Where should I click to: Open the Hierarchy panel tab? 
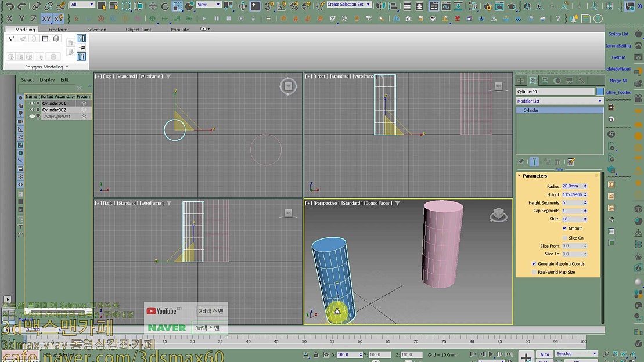tap(545, 79)
